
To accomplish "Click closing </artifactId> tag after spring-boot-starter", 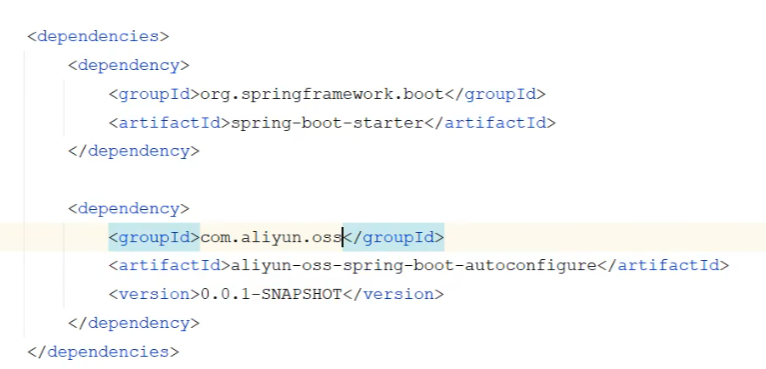I will pos(489,123).
